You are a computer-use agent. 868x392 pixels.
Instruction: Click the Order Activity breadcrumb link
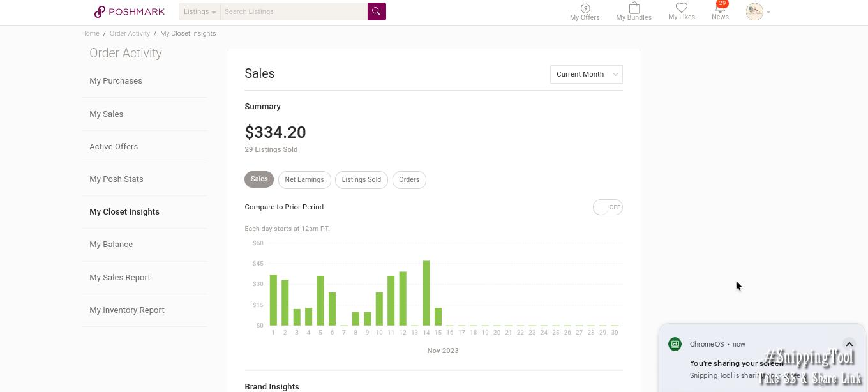tap(130, 33)
